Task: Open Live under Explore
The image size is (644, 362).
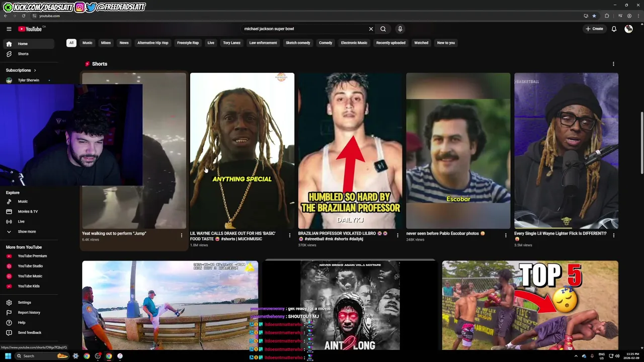Action: point(29,221)
